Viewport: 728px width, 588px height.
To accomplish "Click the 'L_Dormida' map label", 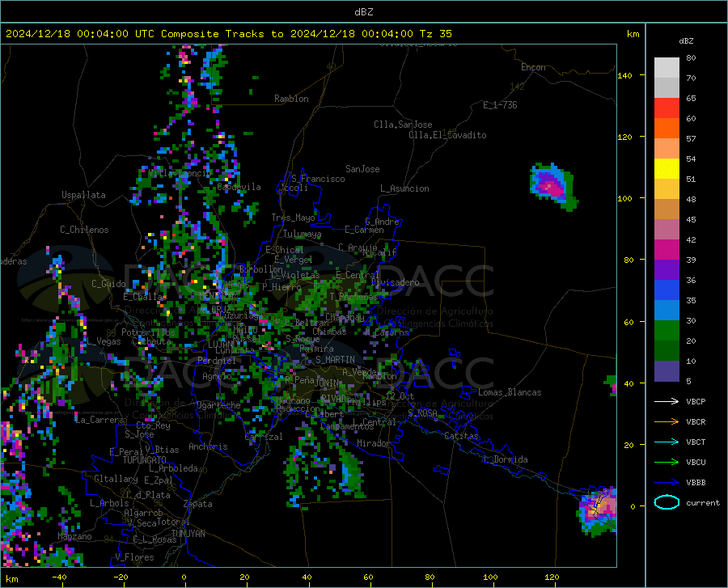I will tap(506, 459).
